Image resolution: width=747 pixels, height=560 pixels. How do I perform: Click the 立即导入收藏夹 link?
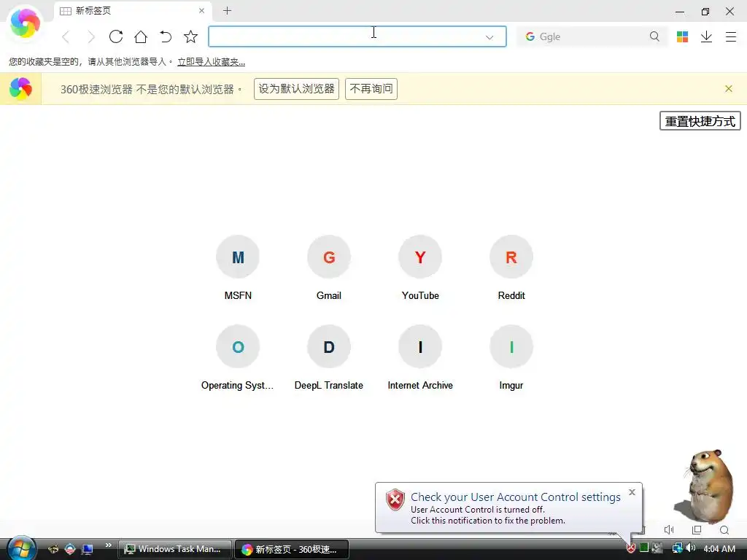[211, 62]
